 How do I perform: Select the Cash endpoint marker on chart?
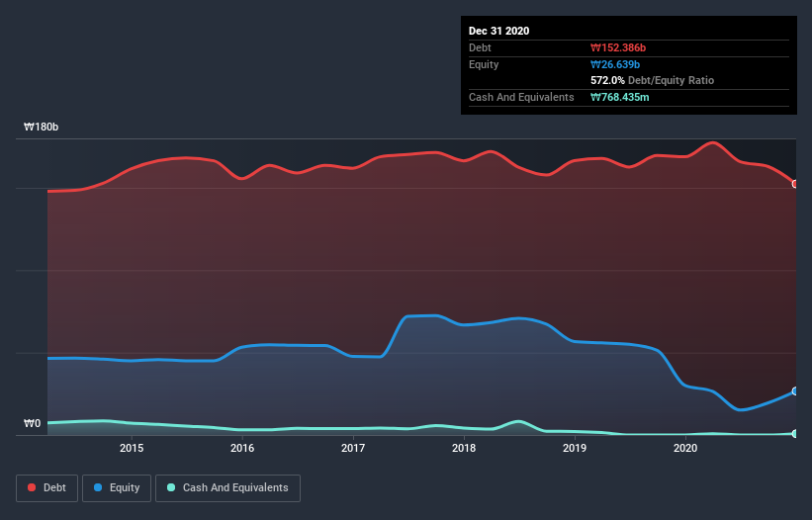(x=795, y=434)
